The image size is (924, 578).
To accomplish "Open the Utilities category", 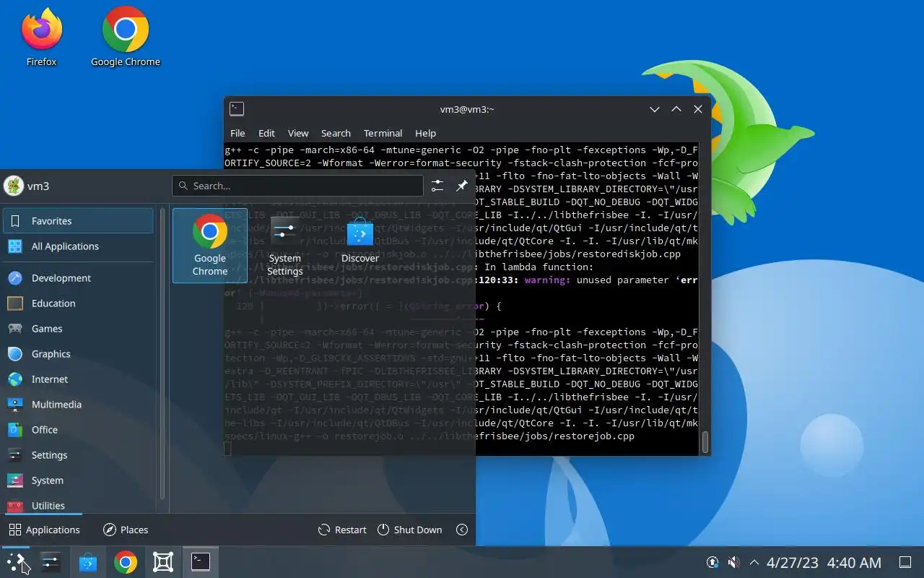I will click(x=78, y=504).
